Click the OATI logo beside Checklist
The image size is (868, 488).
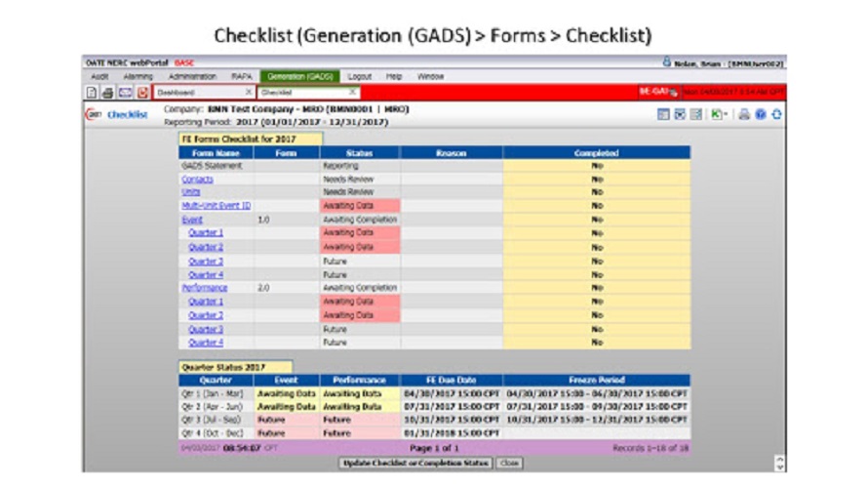(94, 114)
